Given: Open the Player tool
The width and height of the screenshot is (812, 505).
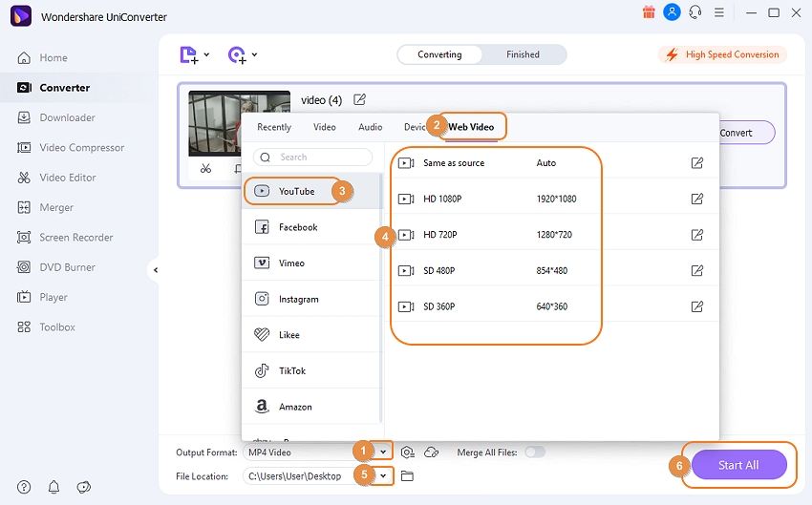Looking at the screenshot, I should [x=42, y=297].
